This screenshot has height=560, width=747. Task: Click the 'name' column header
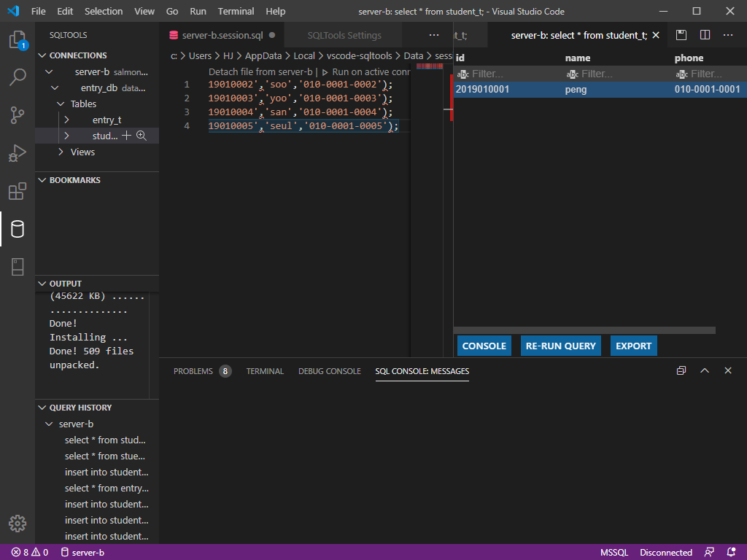tap(578, 58)
